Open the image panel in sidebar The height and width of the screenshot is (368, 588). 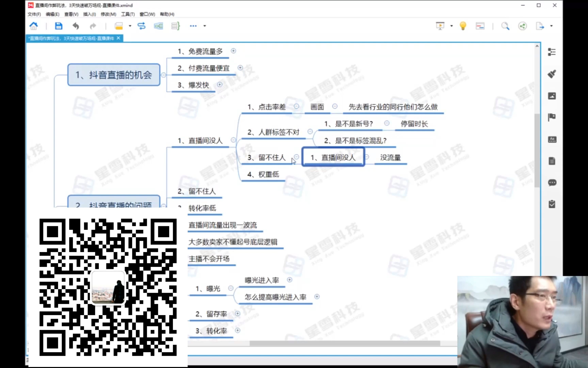(552, 96)
